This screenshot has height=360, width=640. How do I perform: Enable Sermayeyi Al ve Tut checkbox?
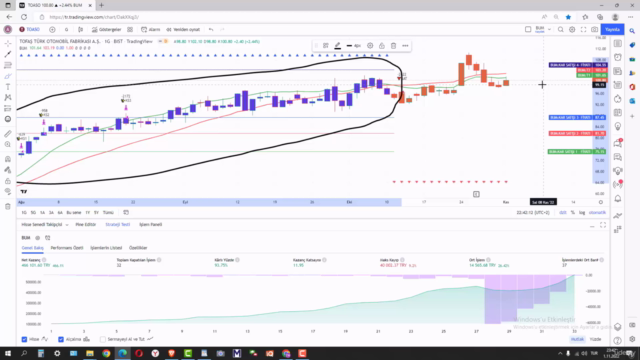[103, 339]
